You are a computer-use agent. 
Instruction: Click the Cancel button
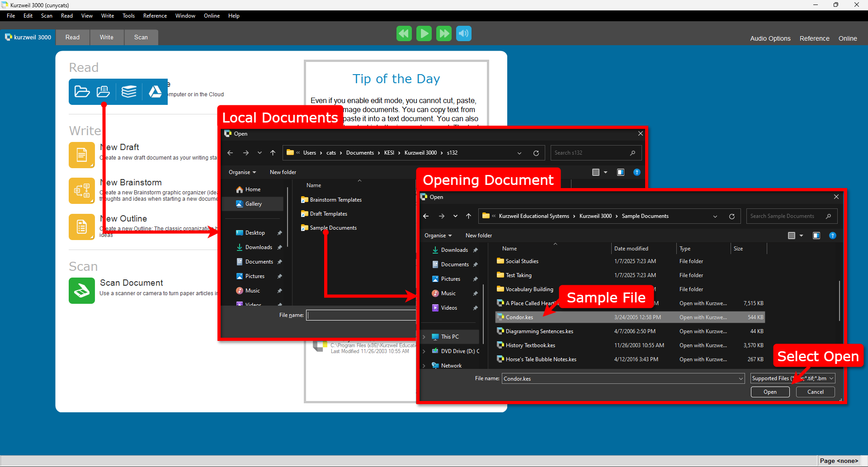(x=816, y=392)
